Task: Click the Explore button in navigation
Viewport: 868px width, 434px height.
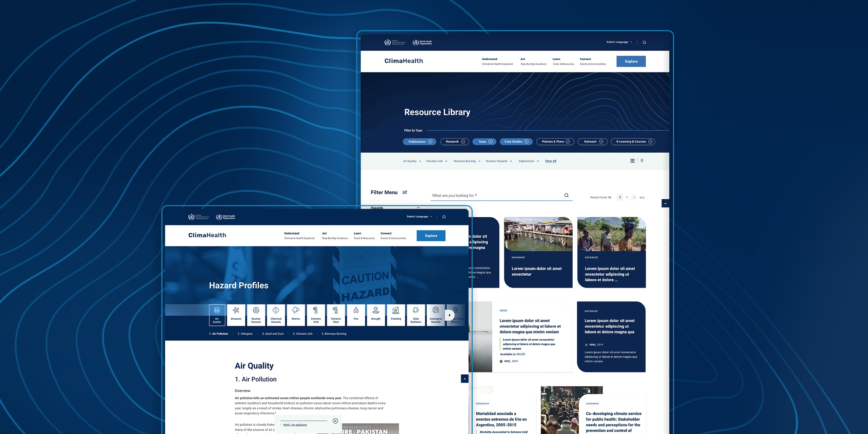Action: [631, 61]
